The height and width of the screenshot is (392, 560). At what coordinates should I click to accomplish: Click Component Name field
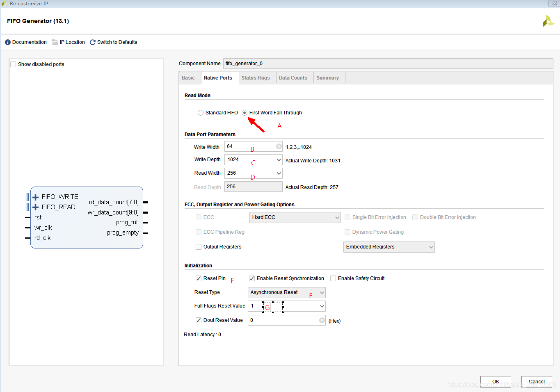(x=388, y=64)
